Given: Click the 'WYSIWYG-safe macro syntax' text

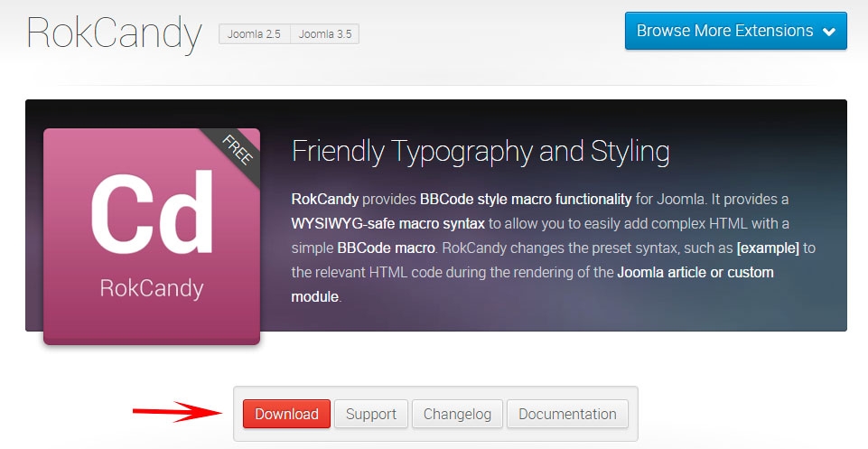Looking at the screenshot, I should [388, 224].
